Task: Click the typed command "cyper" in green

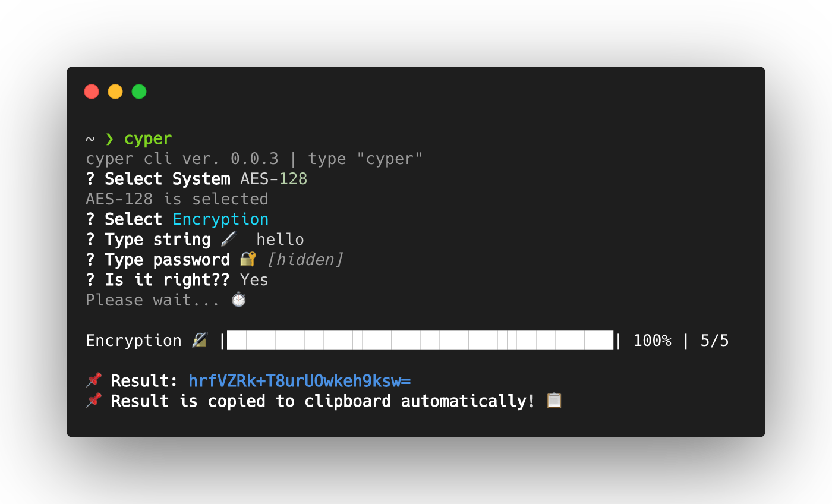Action: [148, 139]
